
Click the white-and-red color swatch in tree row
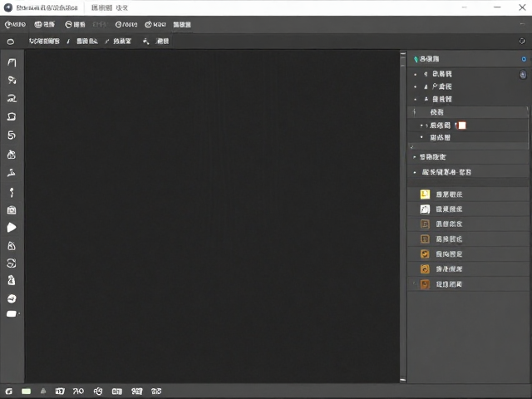[x=461, y=126]
